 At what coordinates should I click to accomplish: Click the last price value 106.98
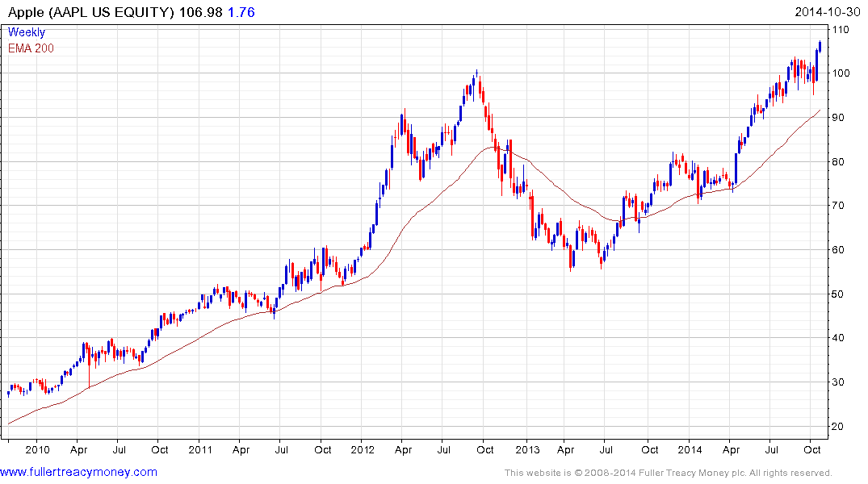[x=200, y=12]
